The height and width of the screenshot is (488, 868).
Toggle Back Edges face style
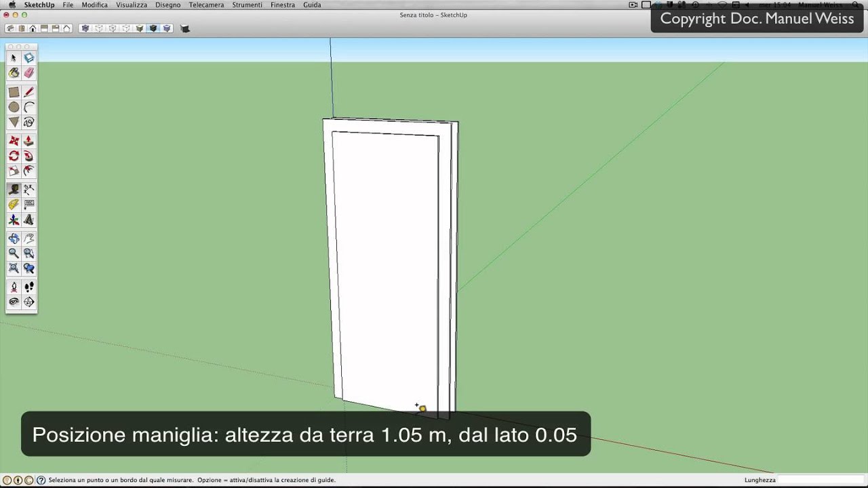coord(99,28)
